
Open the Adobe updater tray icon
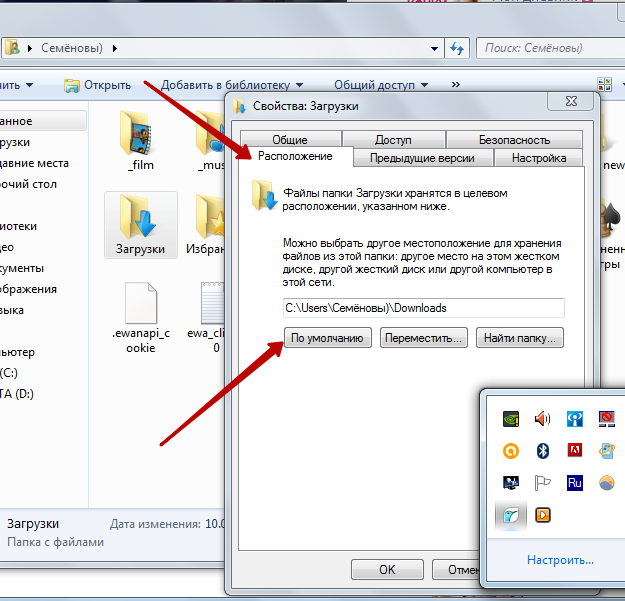[574, 450]
